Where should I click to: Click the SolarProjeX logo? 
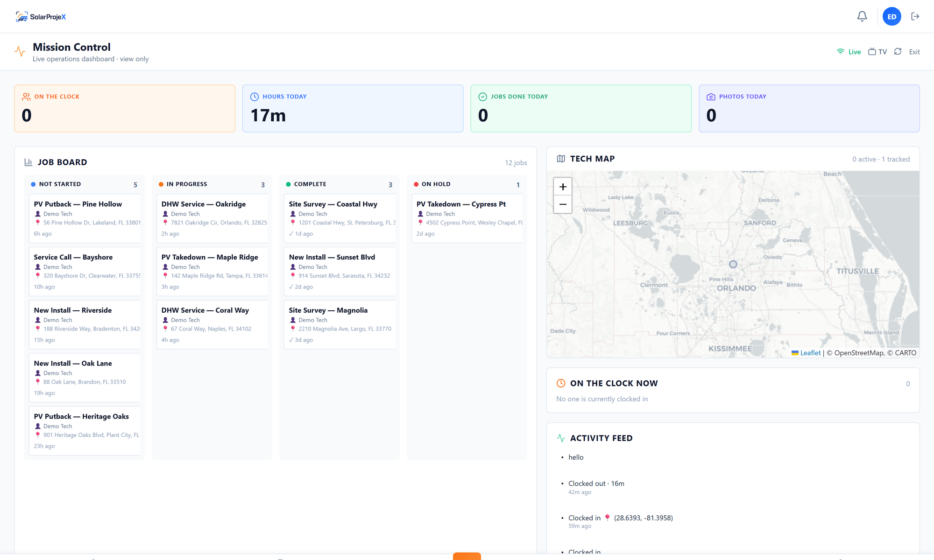coord(41,17)
